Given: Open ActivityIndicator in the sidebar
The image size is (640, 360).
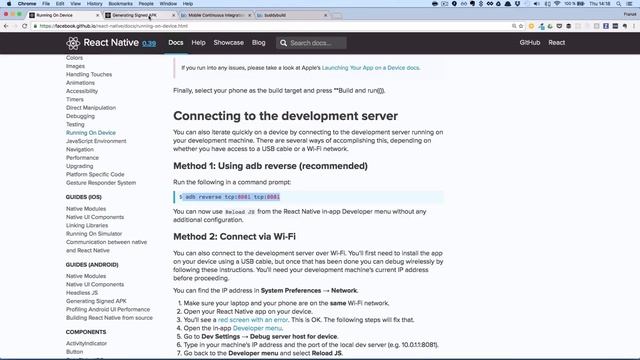Looking at the screenshot, I should (x=87, y=344).
